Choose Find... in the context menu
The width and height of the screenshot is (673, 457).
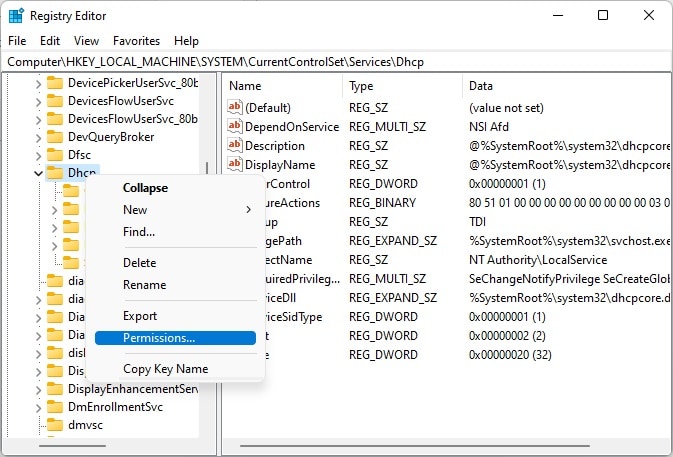[175, 232]
